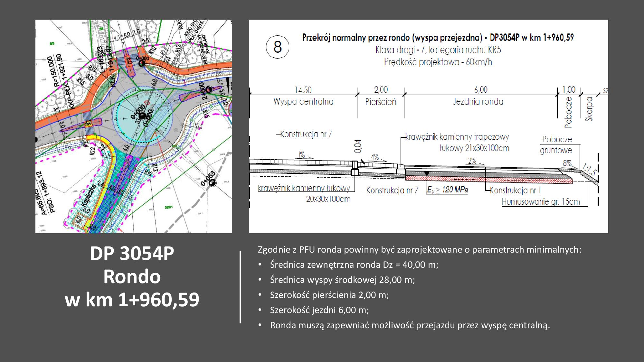Image resolution: width=644 pixels, height=362 pixels.
Task: Click the 'DP 3054P' heading
Action: [x=132, y=254]
